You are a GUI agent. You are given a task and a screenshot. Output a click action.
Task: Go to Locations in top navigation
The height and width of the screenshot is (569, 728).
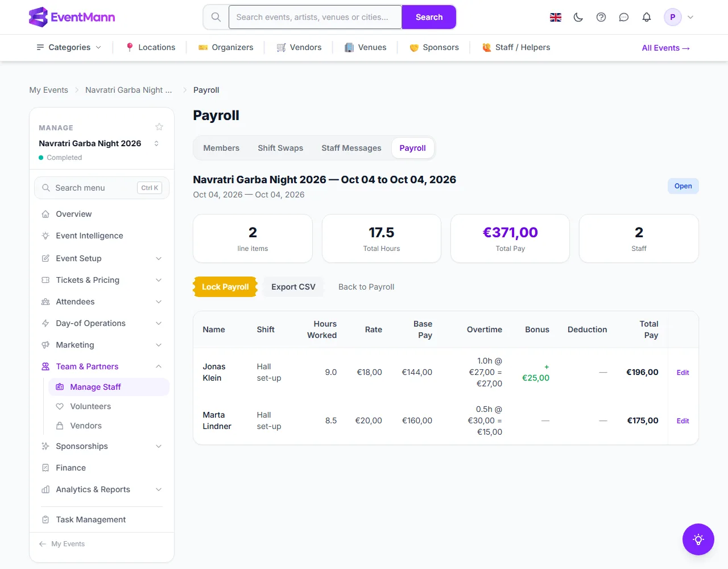[151, 47]
